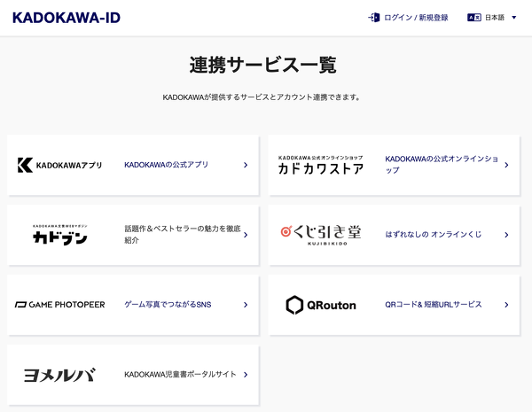Click chevron on QRouton card
532x412 pixels.
pyautogui.click(x=506, y=305)
